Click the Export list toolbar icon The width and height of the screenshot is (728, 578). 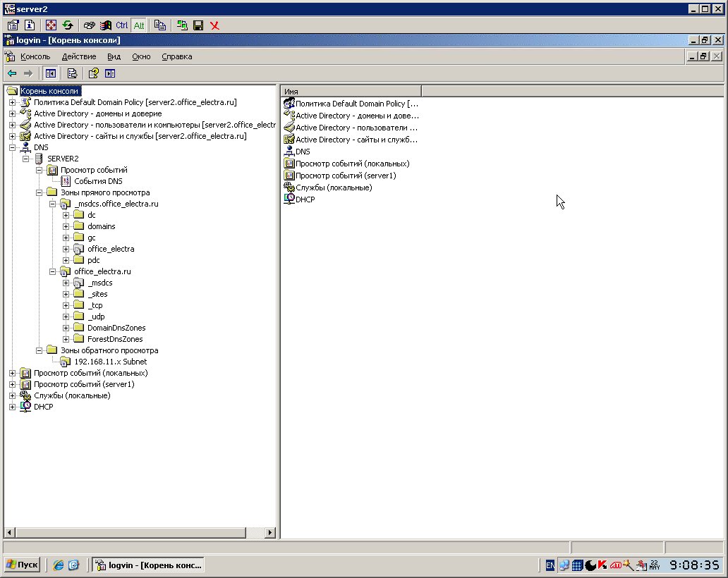[x=72, y=73]
